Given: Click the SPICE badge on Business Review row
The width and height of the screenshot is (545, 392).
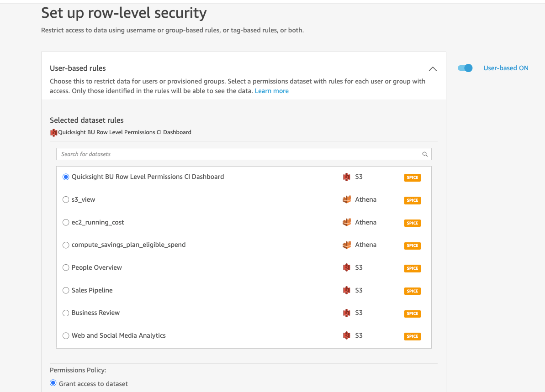Looking at the screenshot, I should (x=412, y=314).
